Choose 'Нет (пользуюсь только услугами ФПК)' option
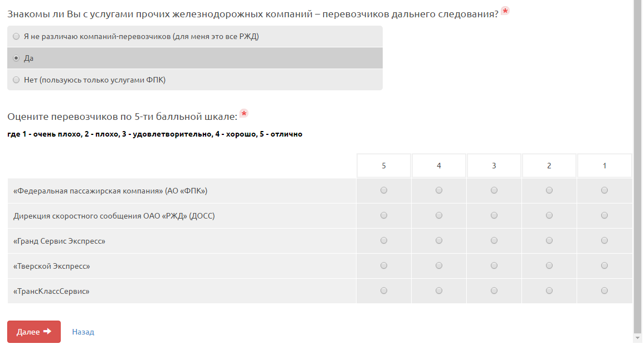The width and height of the screenshot is (644, 344). 16,80
